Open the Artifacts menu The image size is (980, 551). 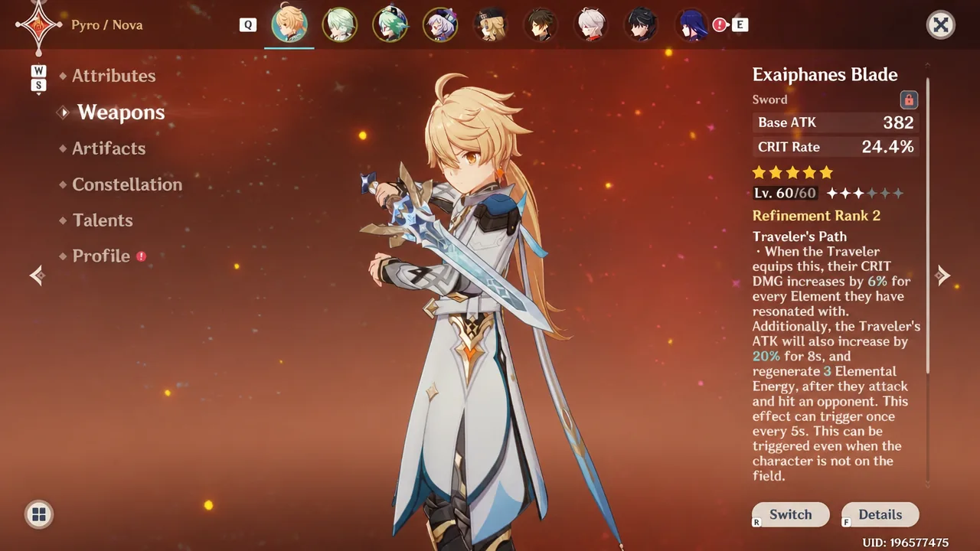(x=109, y=148)
